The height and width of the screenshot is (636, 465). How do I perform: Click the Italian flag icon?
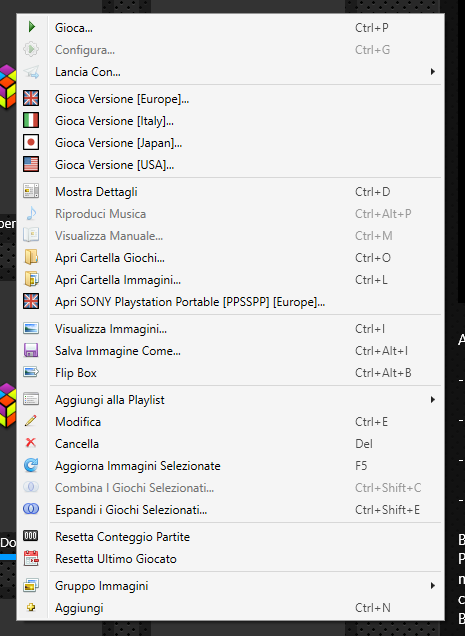pos(31,120)
